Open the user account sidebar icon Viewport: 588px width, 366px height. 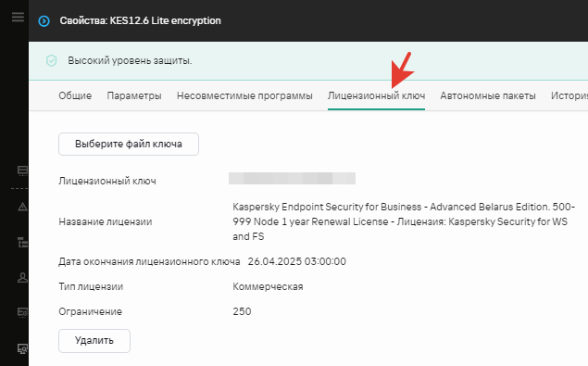tap(22, 277)
